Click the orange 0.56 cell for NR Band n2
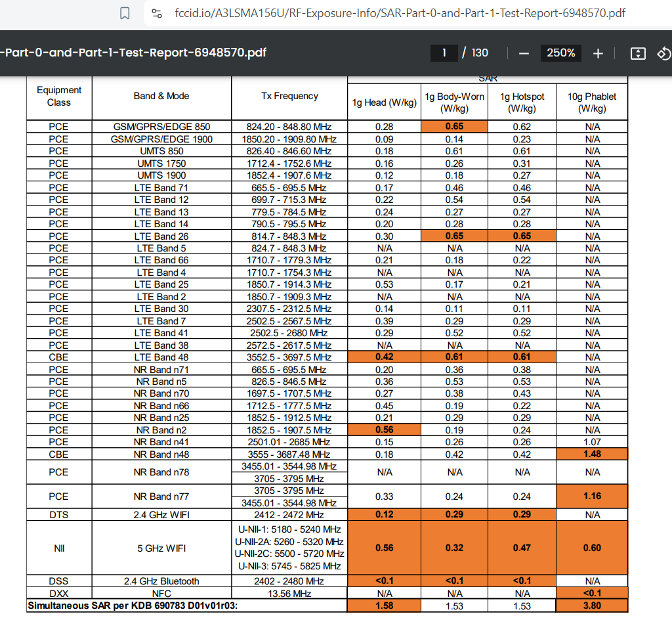Viewport: 672px width, 618px height. click(384, 430)
